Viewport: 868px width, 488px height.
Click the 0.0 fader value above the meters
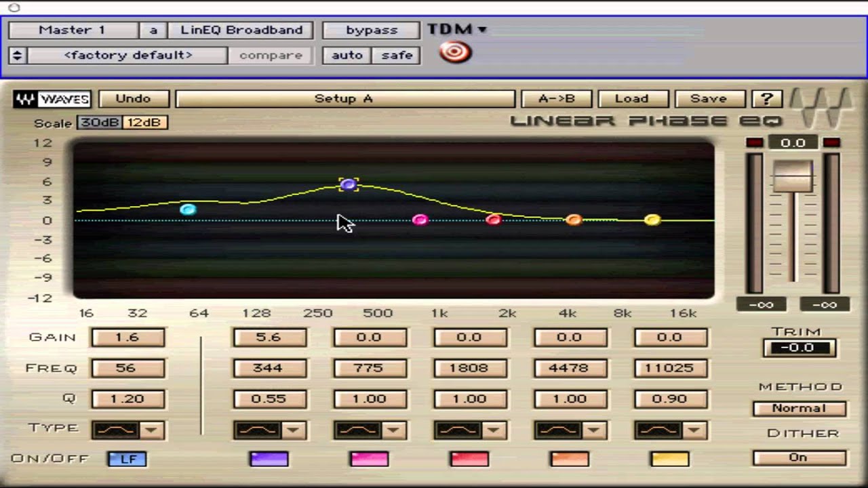(793, 143)
